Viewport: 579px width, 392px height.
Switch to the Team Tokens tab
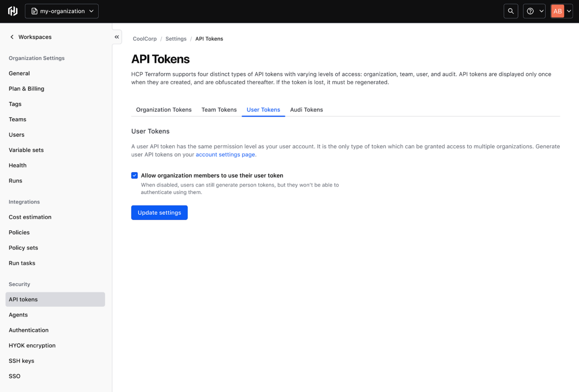pos(219,110)
